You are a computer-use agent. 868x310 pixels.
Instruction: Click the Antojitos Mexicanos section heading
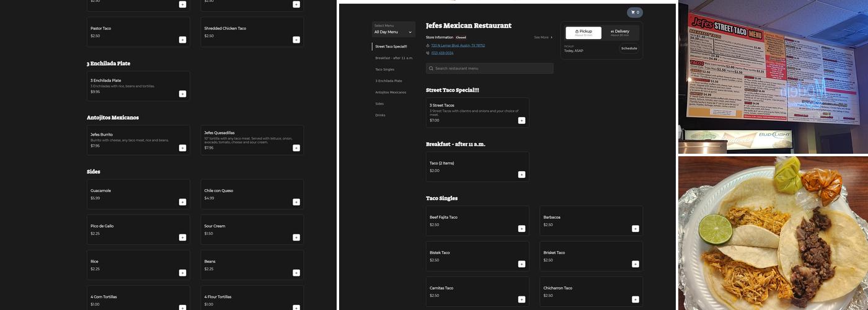coord(113,117)
